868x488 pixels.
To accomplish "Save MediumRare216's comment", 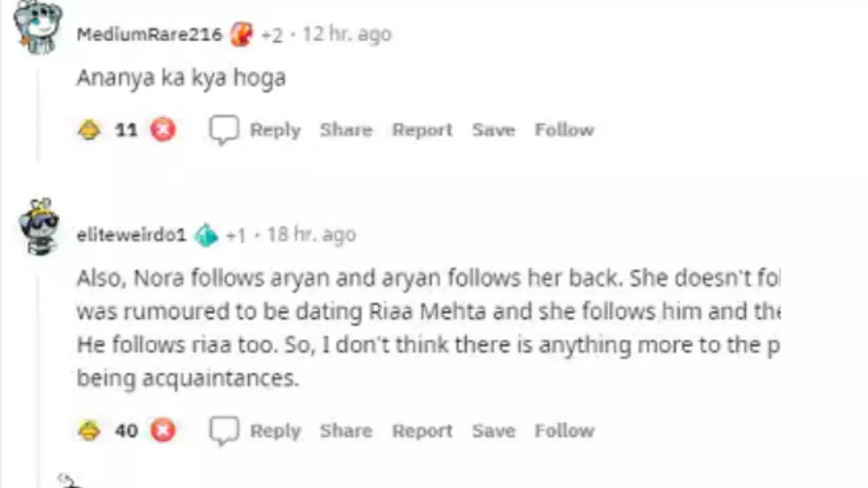I will click(x=493, y=129).
